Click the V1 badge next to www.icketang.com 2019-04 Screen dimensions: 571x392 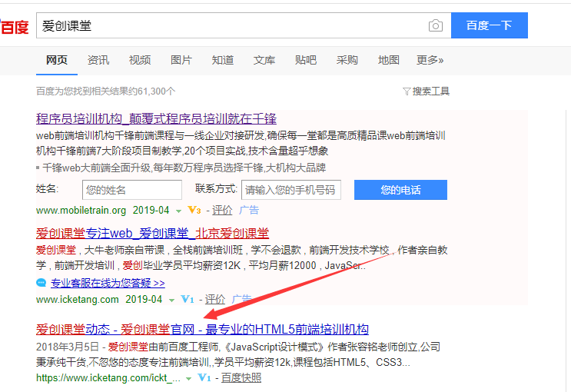[x=188, y=300]
